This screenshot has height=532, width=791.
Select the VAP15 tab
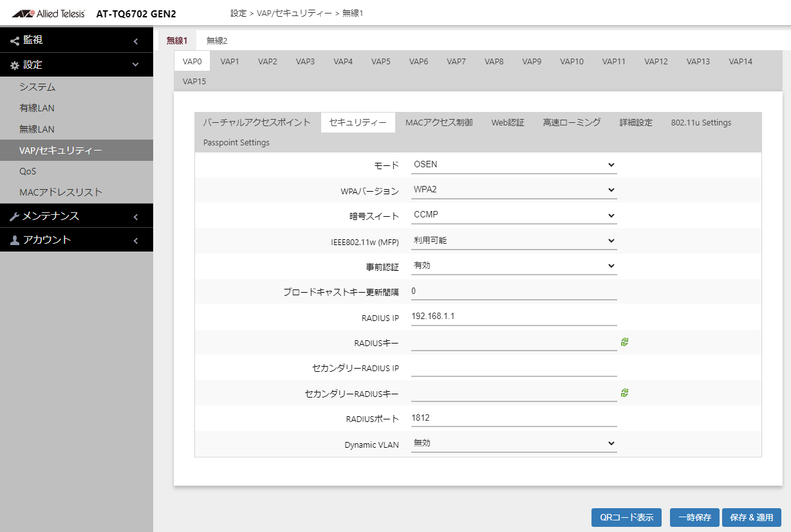(194, 82)
